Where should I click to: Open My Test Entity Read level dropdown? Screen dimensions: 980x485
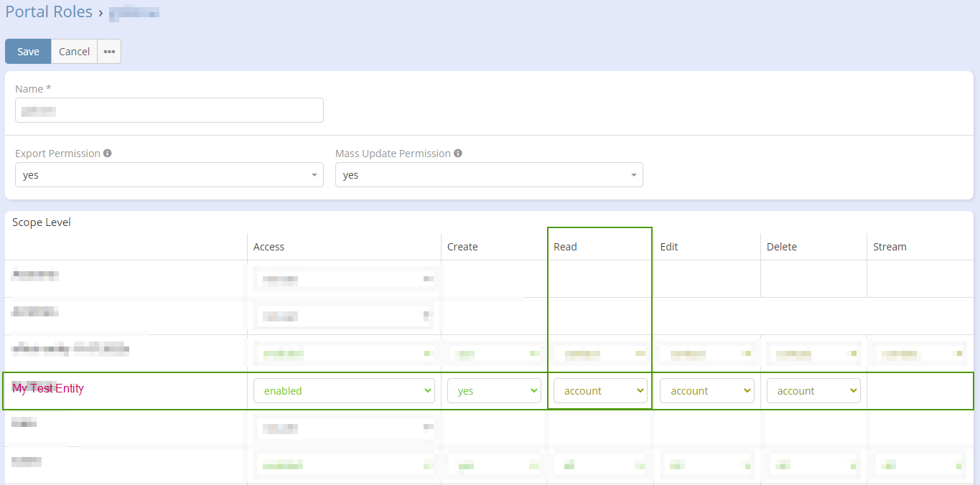600,391
